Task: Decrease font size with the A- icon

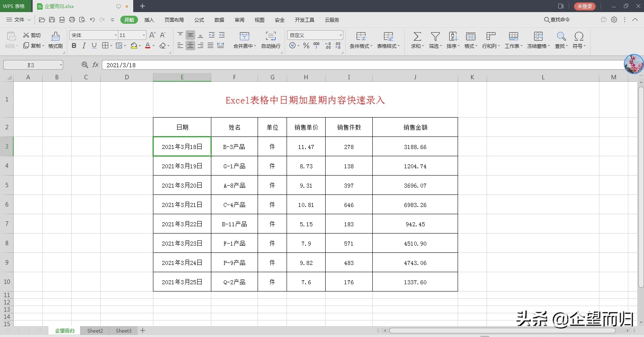Action: tap(163, 35)
